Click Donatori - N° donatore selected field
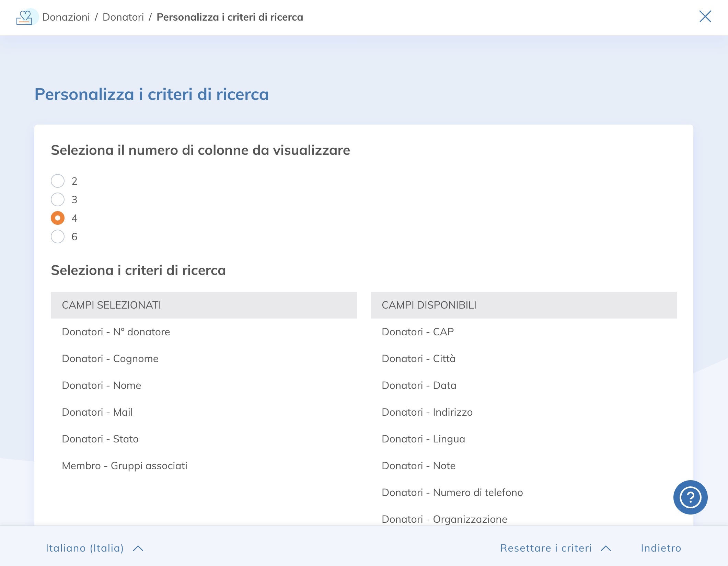The height and width of the screenshot is (566, 728). (x=116, y=332)
